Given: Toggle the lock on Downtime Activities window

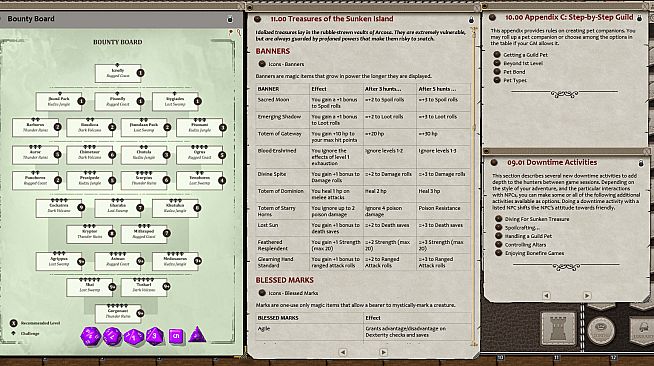Looking at the screenshot, I should 641,163.
